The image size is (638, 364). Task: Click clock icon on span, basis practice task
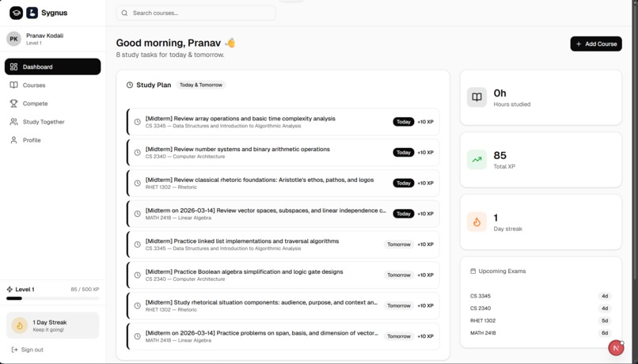[x=138, y=336]
